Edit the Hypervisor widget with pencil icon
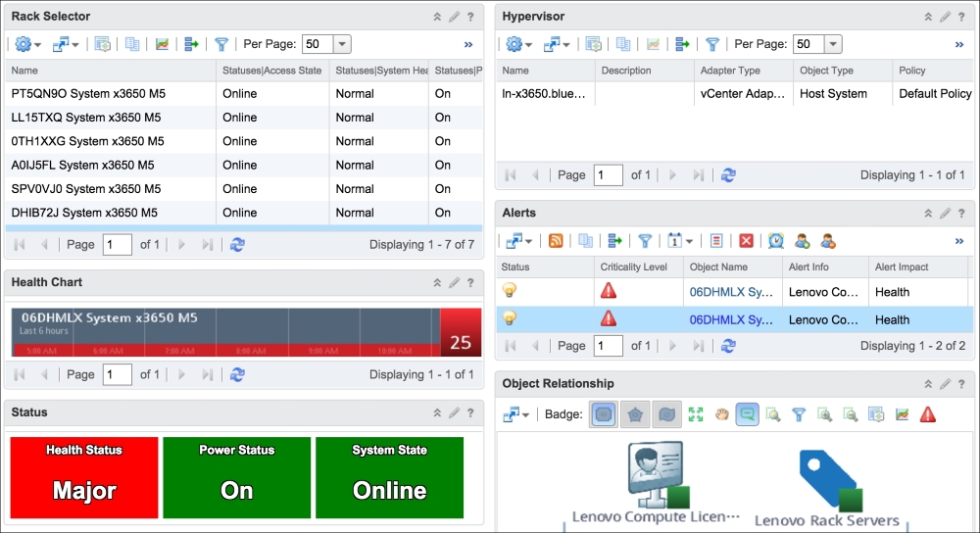Viewport: 980px width, 533px height. (x=945, y=17)
